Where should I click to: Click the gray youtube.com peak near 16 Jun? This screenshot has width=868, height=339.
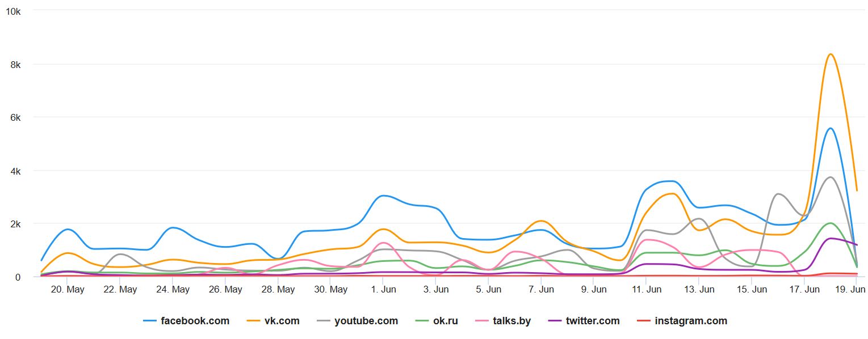[778, 194]
